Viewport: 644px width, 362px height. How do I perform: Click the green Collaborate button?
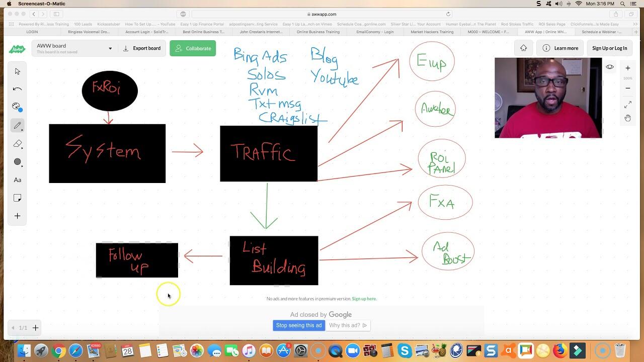tap(193, 48)
